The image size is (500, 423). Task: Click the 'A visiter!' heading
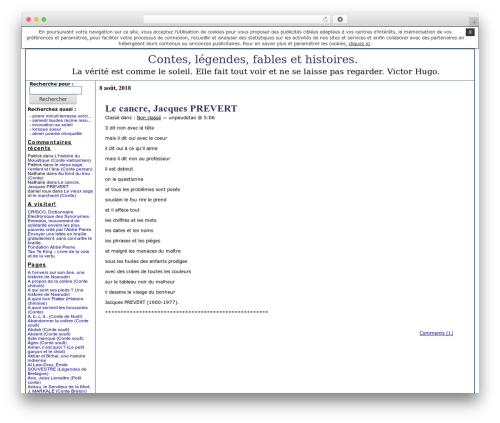click(x=42, y=204)
